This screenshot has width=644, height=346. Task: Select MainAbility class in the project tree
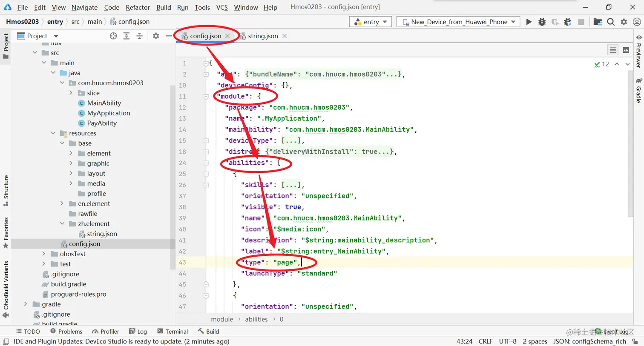pyautogui.click(x=104, y=103)
